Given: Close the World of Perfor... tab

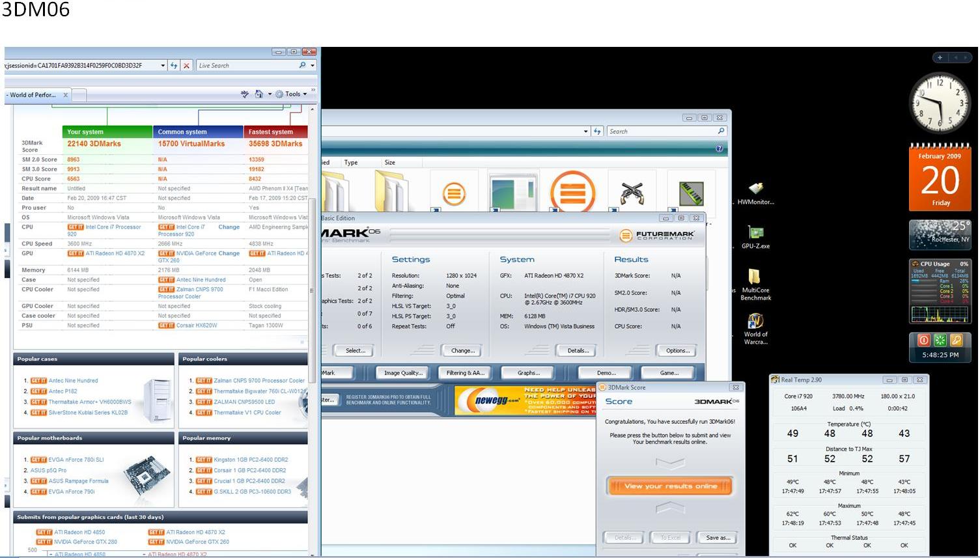Looking at the screenshot, I should (65, 95).
